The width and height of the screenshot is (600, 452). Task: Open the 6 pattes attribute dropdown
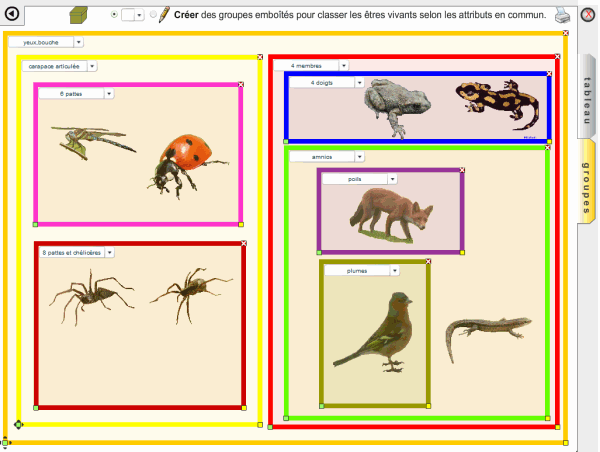(109, 94)
